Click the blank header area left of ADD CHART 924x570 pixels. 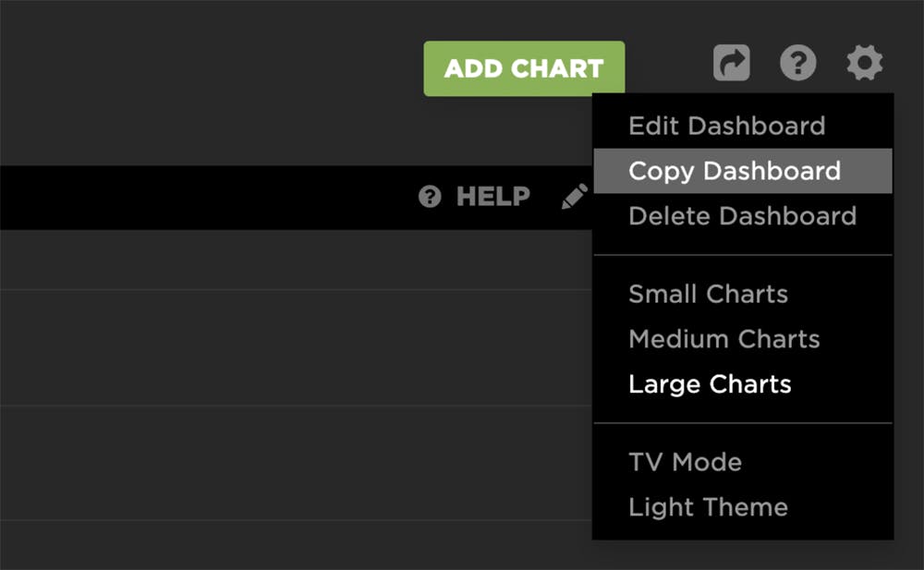(x=203, y=68)
